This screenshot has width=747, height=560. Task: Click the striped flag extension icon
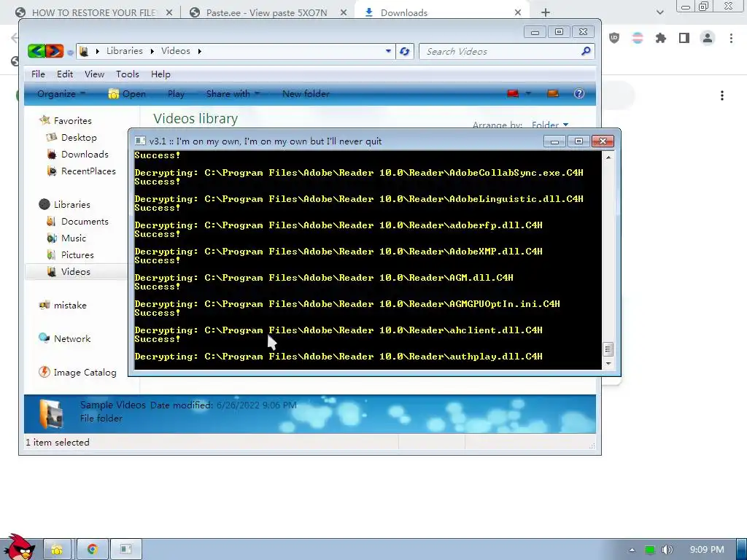638,38
